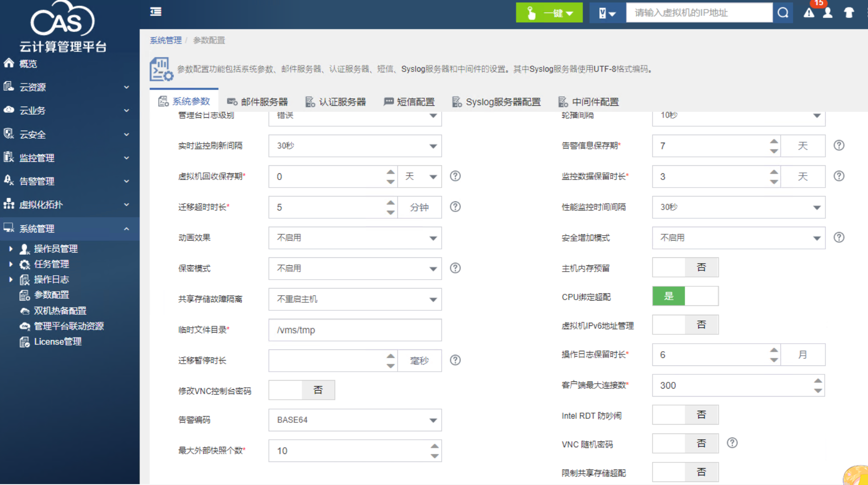Click the alarm warning bell icon
Image resolution: width=868 pixels, height=485 pixels.
click(x=808, y=13)
